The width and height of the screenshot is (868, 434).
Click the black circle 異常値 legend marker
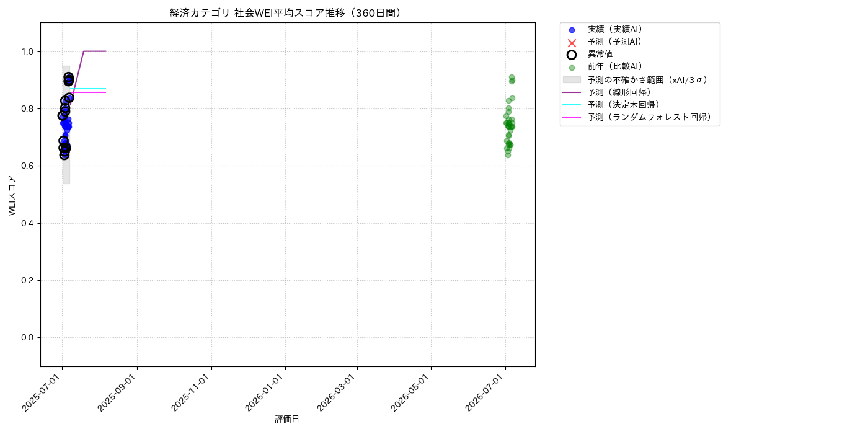(572, 55)
